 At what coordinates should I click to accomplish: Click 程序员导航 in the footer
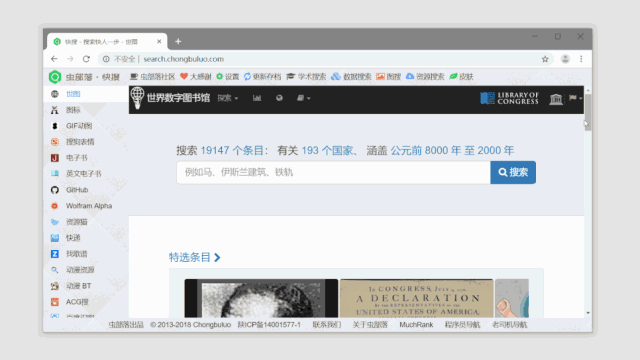tap(462, 325)
